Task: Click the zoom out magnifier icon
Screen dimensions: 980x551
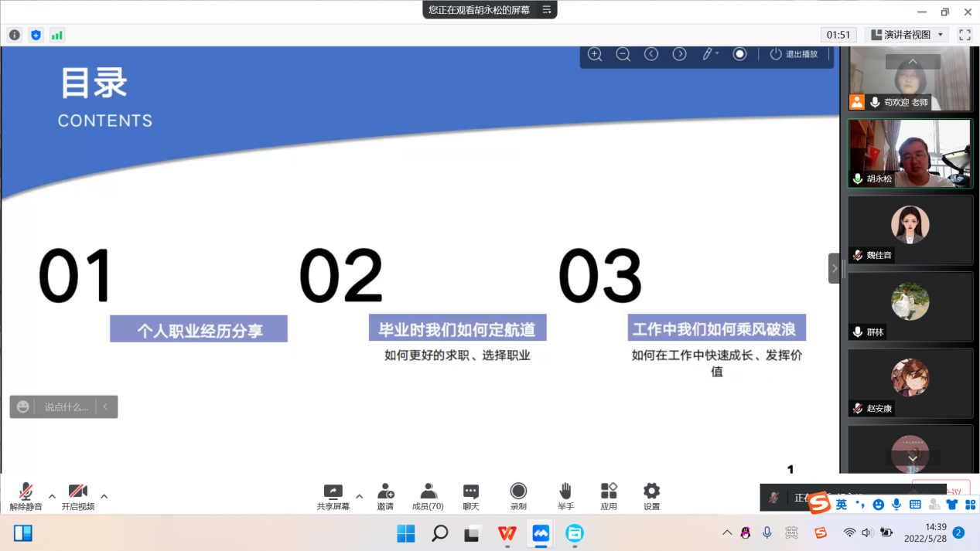Action: (623, 54)
